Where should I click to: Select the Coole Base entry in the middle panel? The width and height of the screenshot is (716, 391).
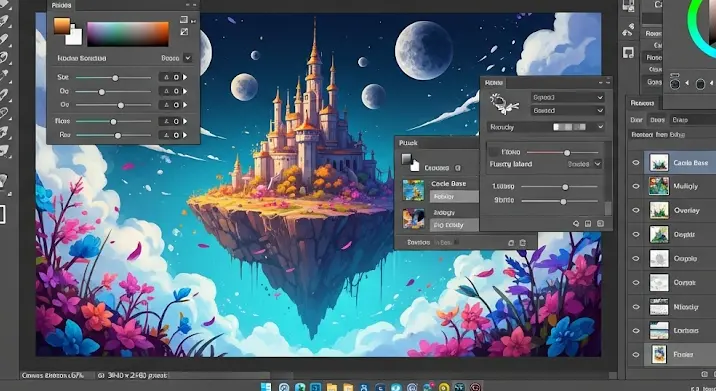448,183
